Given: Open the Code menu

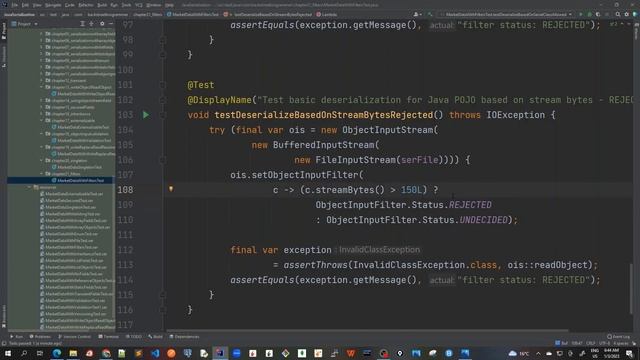Looking at the screenshot, I should click(x=70, y=5).
